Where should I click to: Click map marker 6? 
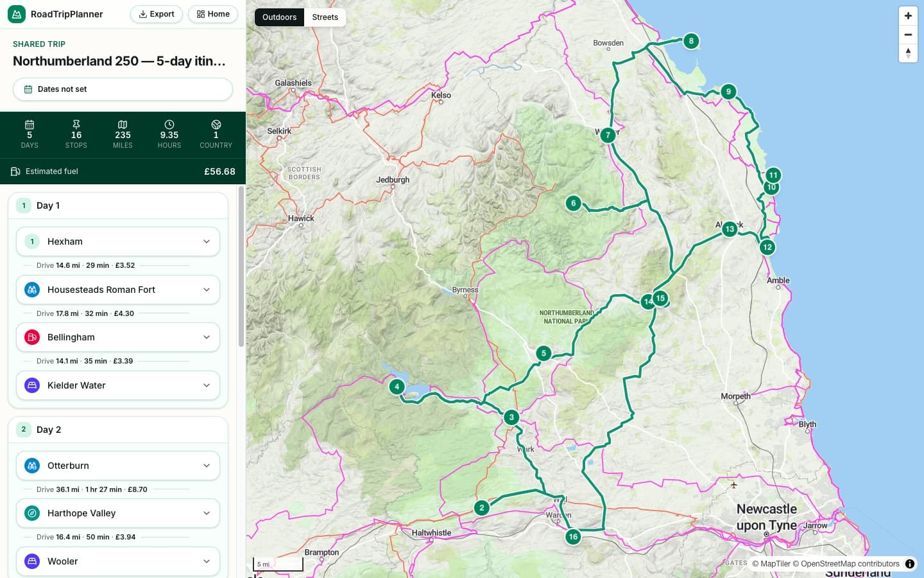(x=574, y=204)
